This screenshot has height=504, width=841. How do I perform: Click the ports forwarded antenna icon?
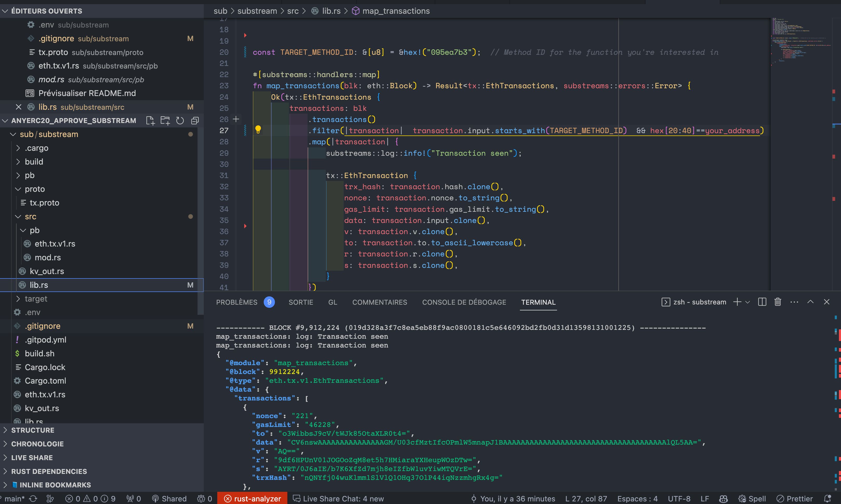point(133,499)
